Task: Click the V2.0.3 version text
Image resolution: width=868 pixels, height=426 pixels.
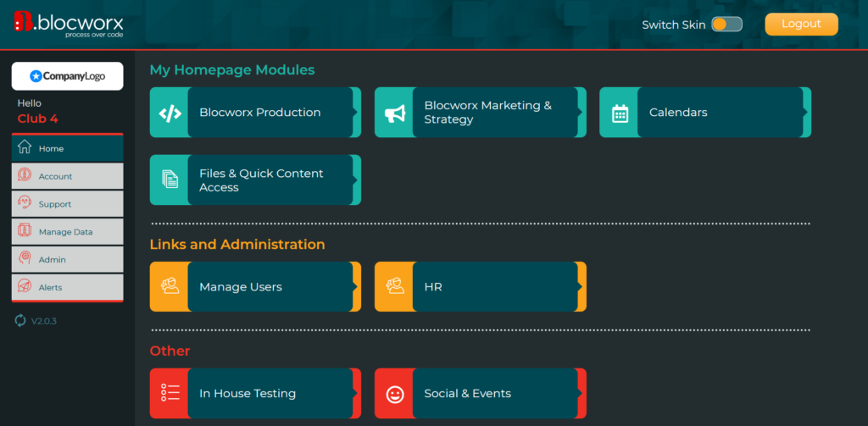Action: 44,321
